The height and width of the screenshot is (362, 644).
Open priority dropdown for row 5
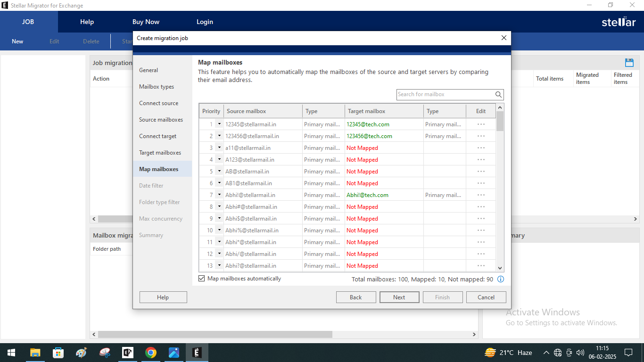[x=219, y=172]
